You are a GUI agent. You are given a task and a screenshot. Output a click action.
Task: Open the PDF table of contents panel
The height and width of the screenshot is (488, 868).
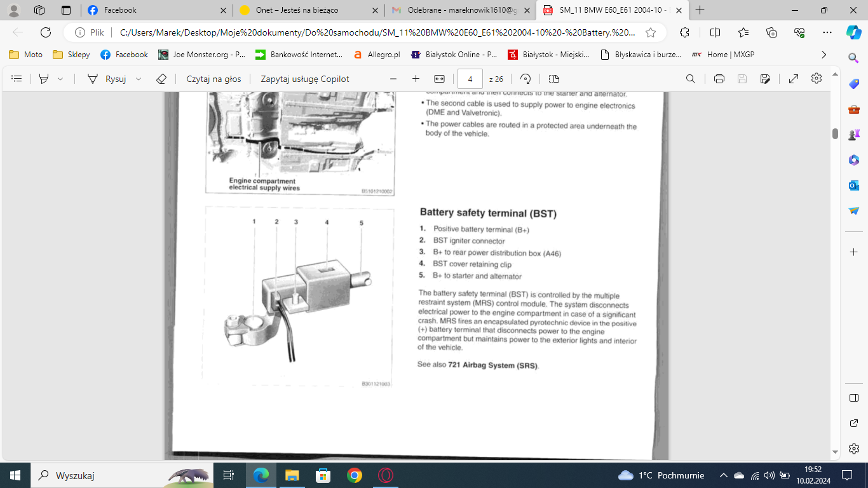[17, 79]
